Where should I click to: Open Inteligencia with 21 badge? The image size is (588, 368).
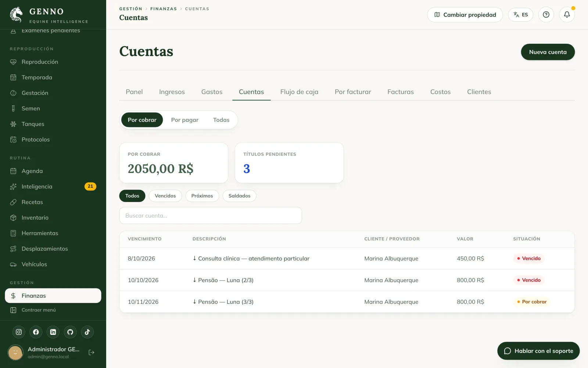(x=53, y=187)
